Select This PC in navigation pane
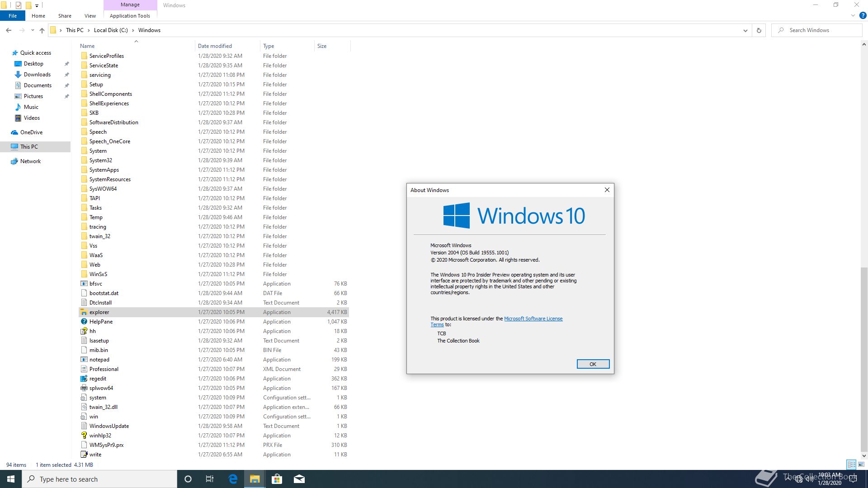Image resolution: width=868 pixels, height=488 pixels. (35, 147)
